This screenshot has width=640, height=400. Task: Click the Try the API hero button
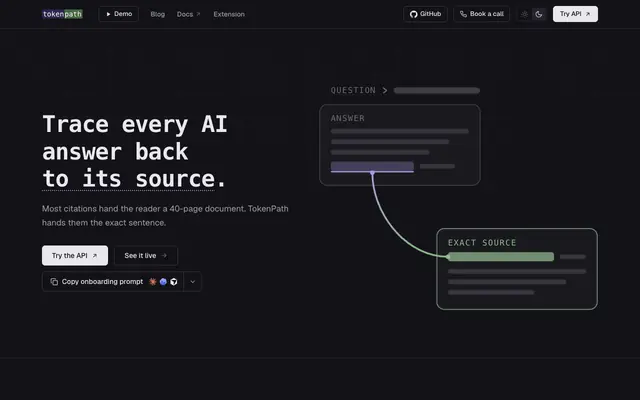coord(75,256)
